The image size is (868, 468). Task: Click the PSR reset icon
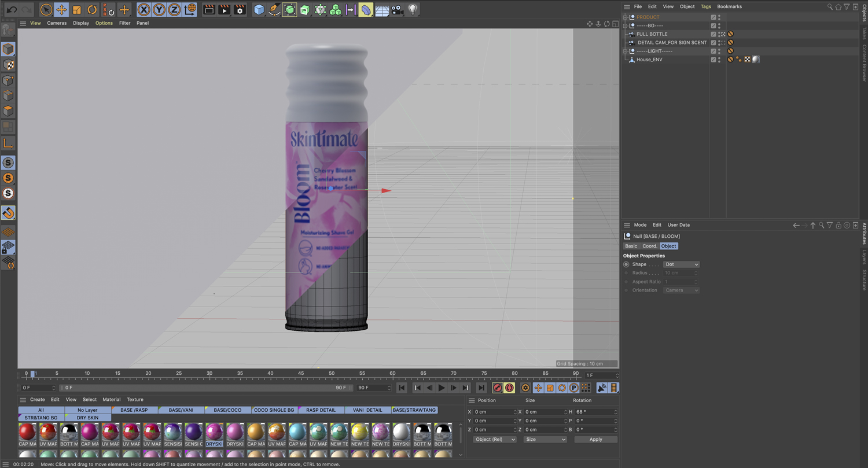point(108,10)
